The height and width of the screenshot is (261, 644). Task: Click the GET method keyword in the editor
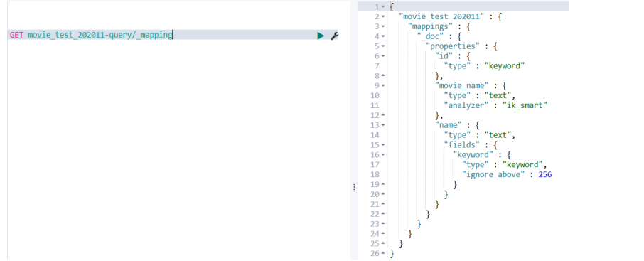pos(17,36)
